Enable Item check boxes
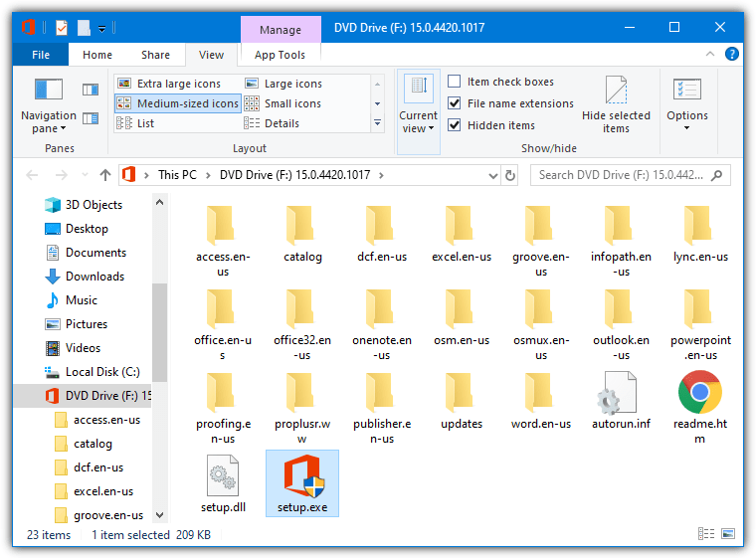This screenshot has width=756, height=558. (x=455, y=81)
